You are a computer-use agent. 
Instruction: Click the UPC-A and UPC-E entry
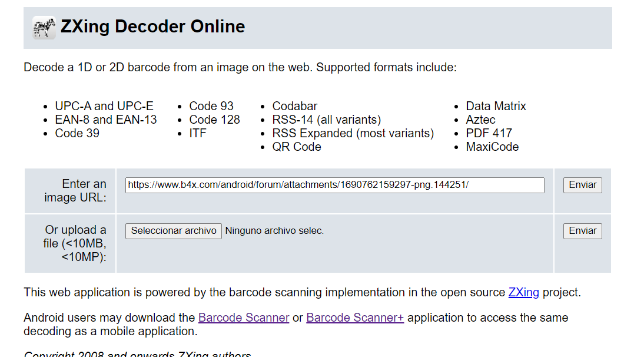[x=104, y=107]
